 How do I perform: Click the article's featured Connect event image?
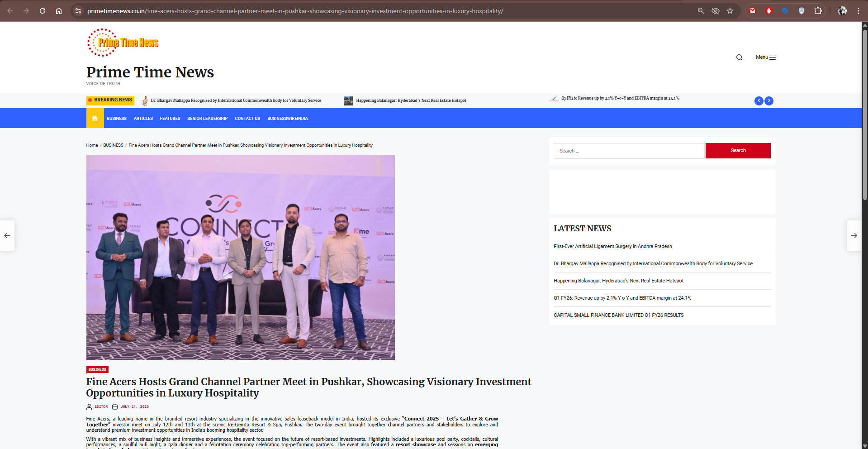click(x=240, y=257)
